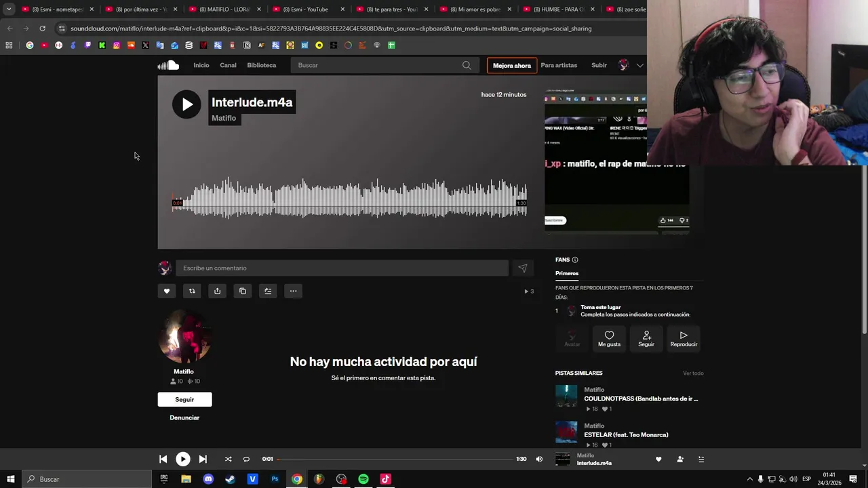Open the Para artistas link
This screenshot has width=868, height=488.
(x=559, y=65)
